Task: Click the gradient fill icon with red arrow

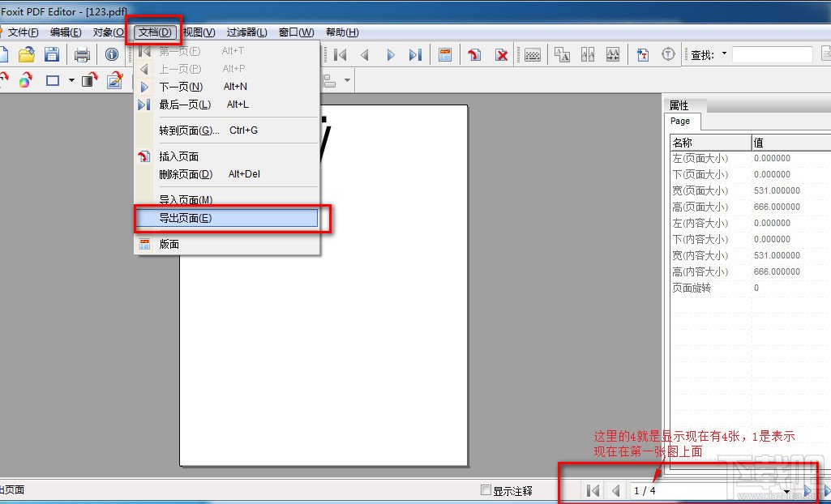Action: (90, 80)
